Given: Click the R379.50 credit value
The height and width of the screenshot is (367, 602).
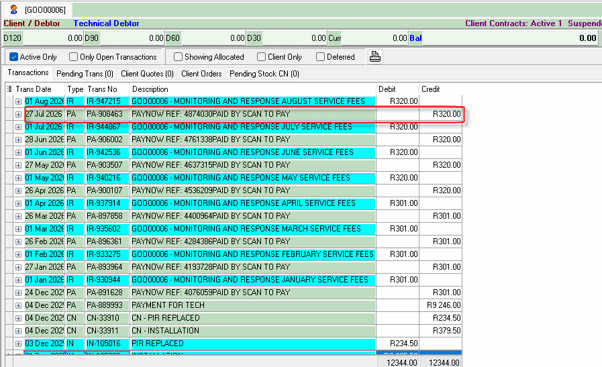Looking at the screenshot, I should click(x=447, y=331).
